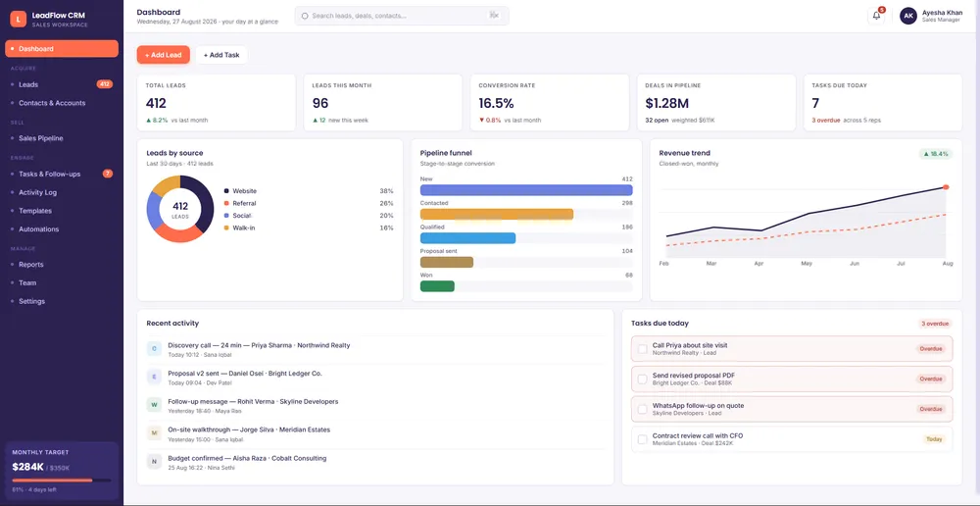Click the Referral legend color swatch
The height and width of the screenshot is (506, 980).
coord(226,203)
